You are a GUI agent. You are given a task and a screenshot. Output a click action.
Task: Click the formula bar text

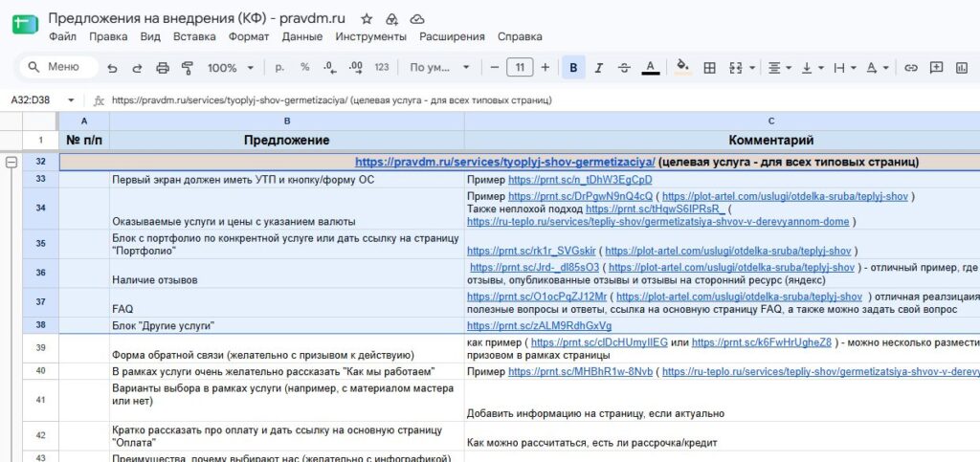[x=332, y=100]
